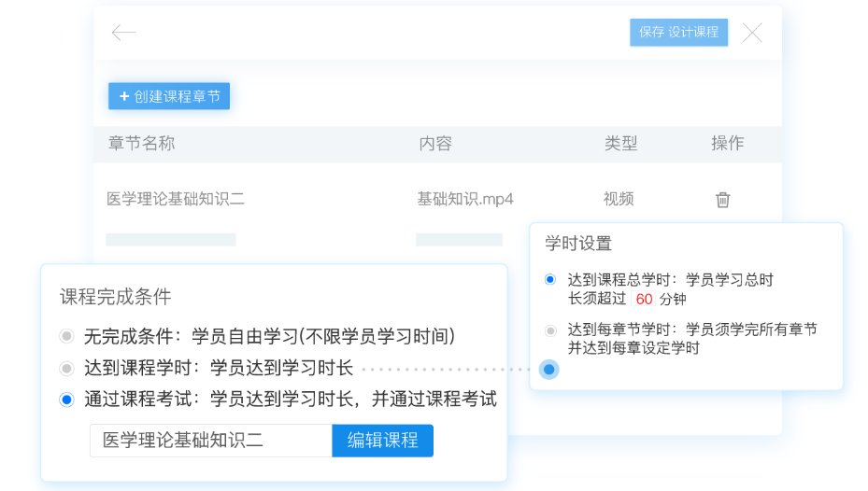This screenshot has height=491, width=868.
Task: Choose the 达到课程学时 completion condition
Action: (66, 368)
